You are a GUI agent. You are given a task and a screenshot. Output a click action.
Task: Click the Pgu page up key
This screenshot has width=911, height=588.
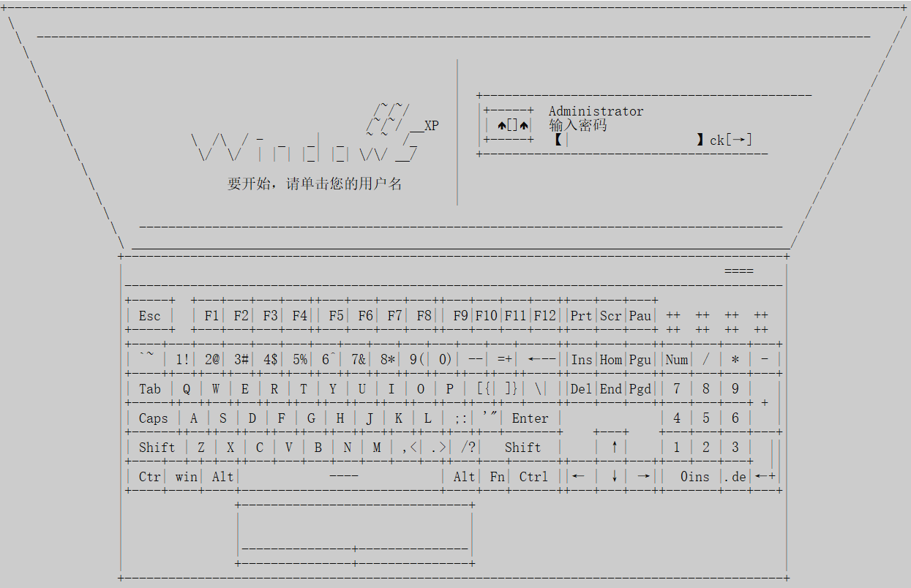coord(640,359)
